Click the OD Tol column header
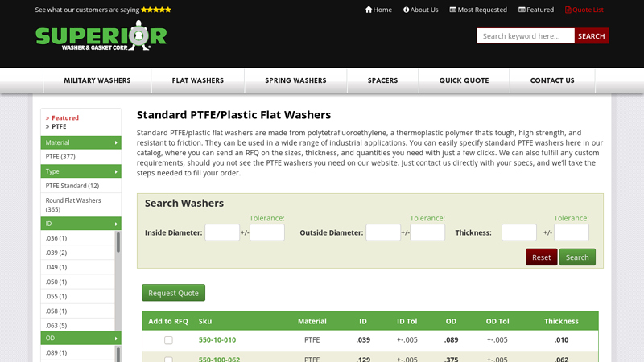Screen dimensions: 644x362 tap(497, 321)
